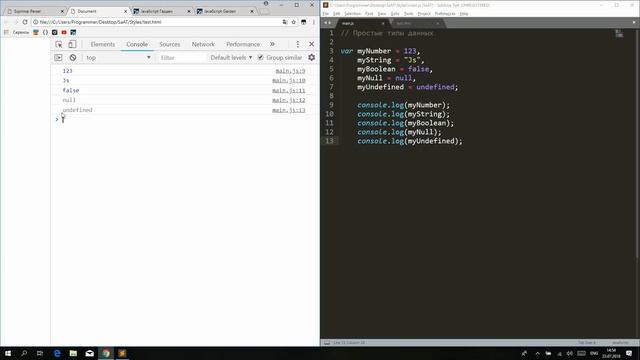Open Mail app from the taskbar
640x360 pixels.
click(x=90, y=353)
